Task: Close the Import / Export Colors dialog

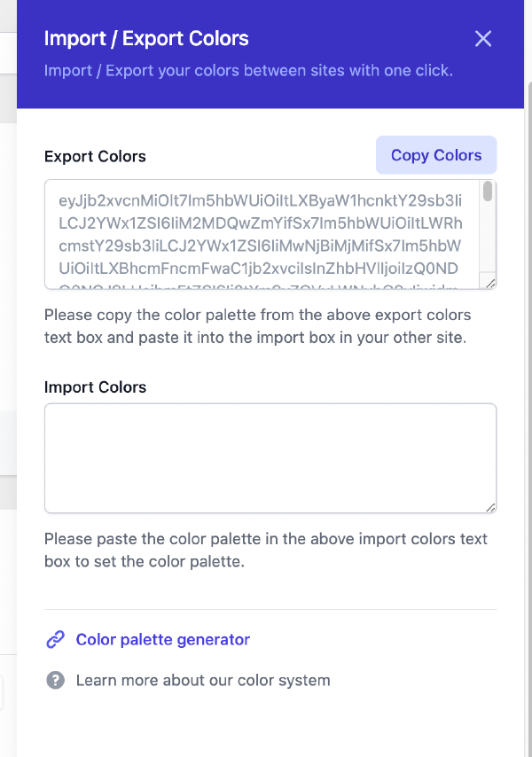Action: coord(482,39)
